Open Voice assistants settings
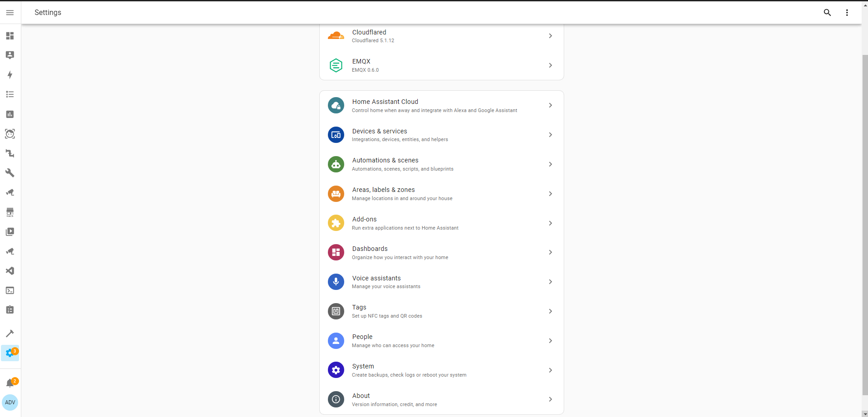 coord(442,282)
